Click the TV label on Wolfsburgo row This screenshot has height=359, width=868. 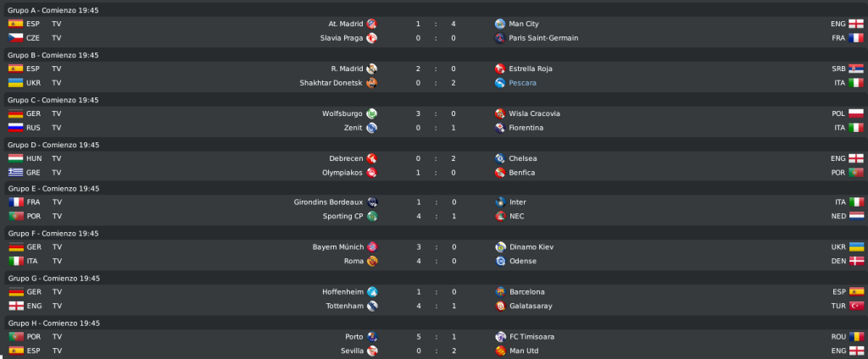[57, 113]
